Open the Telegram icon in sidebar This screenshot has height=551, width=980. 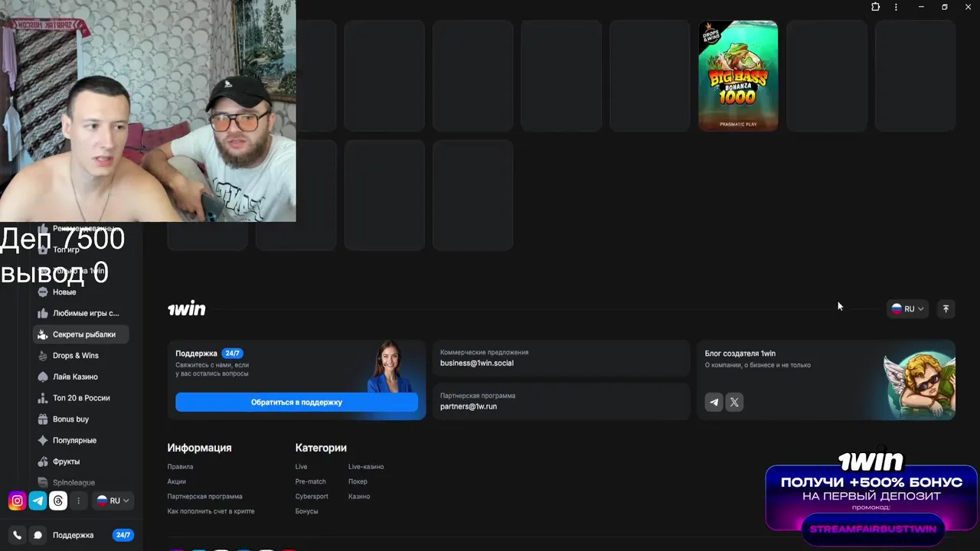38,500
